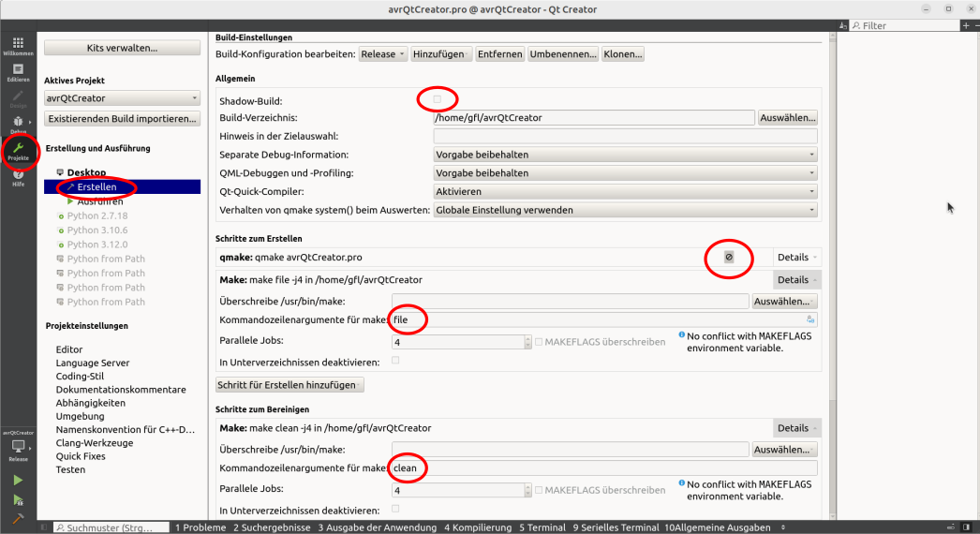Click Existierenden Build importieren button
980x534 pixels.
click(122, 119)
